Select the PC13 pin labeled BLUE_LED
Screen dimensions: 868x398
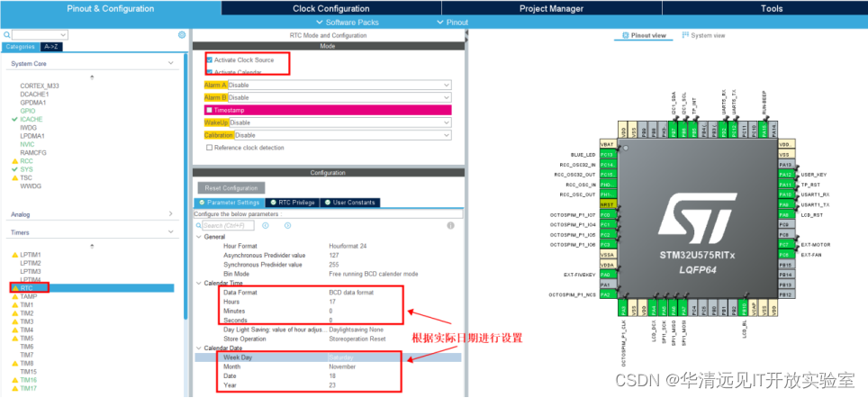(607, 155)
